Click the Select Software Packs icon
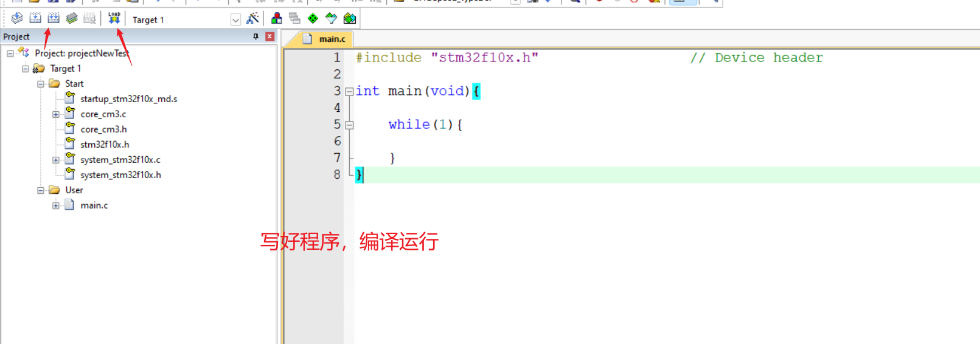980x344 pixels. [332, 18]
